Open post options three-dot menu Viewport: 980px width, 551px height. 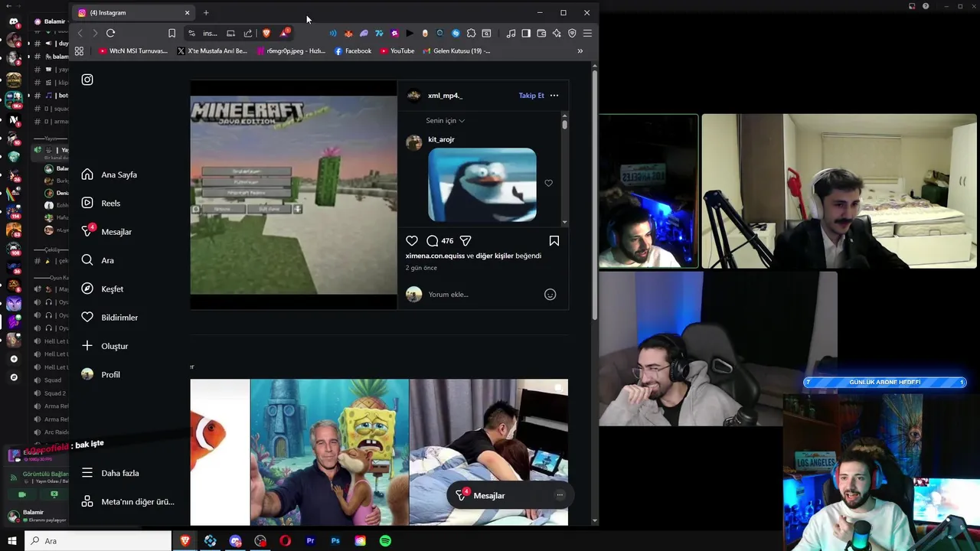click(x=554, y=96)
